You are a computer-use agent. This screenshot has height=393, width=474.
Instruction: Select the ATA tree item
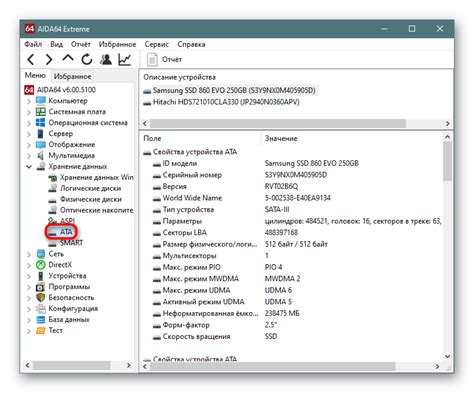point(66,232)
